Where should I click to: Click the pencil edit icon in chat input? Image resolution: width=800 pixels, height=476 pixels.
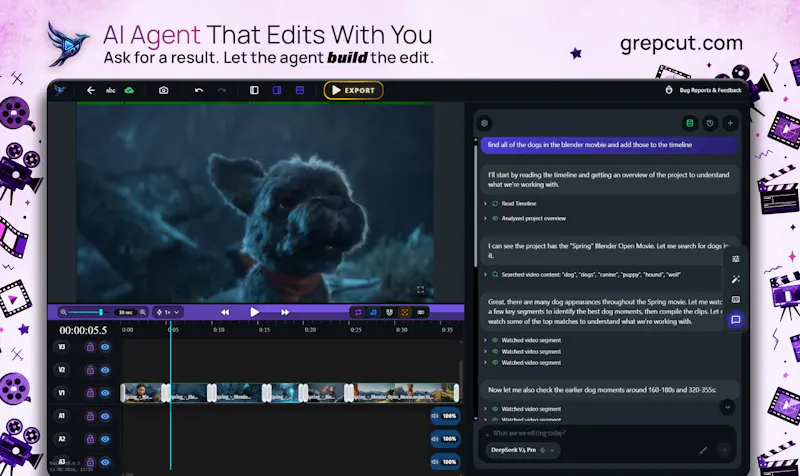click(703, 450)
